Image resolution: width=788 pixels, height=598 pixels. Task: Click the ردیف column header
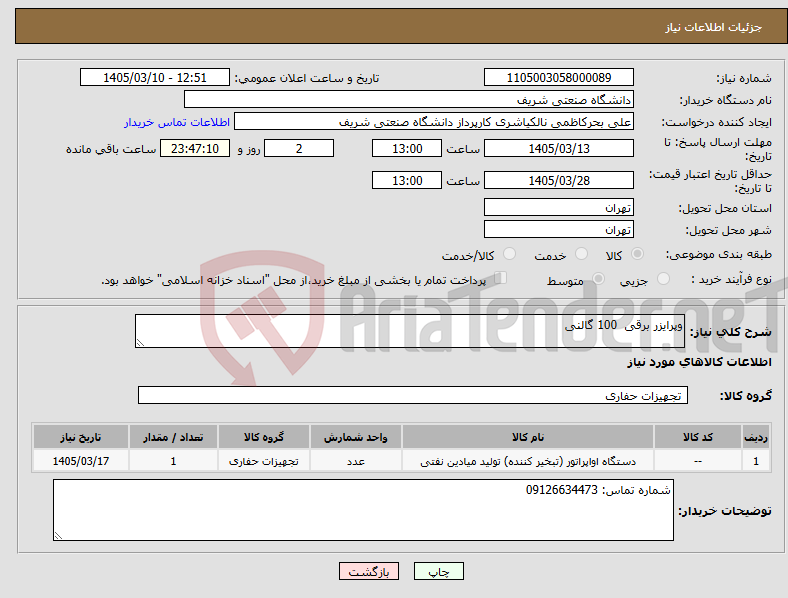point(756,437)
